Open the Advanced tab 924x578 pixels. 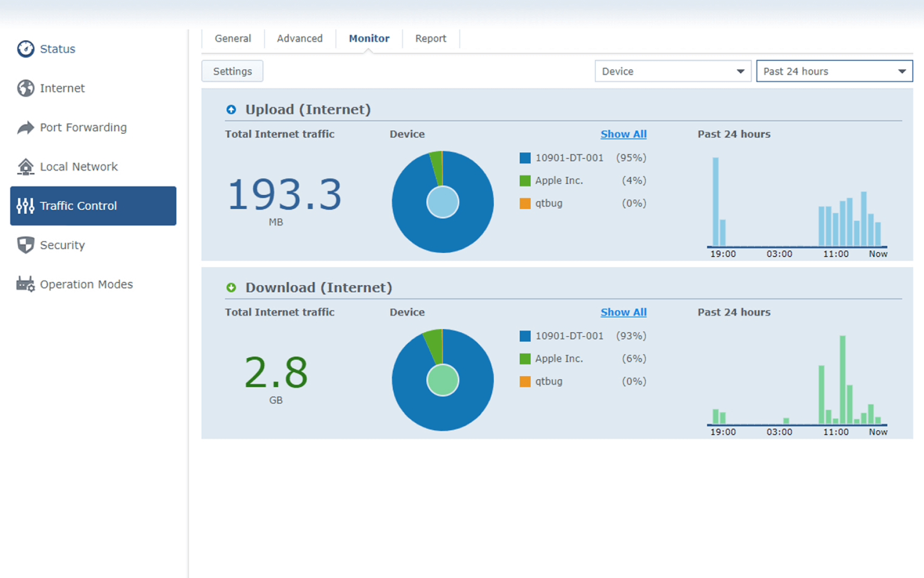[x=300, y=39]
